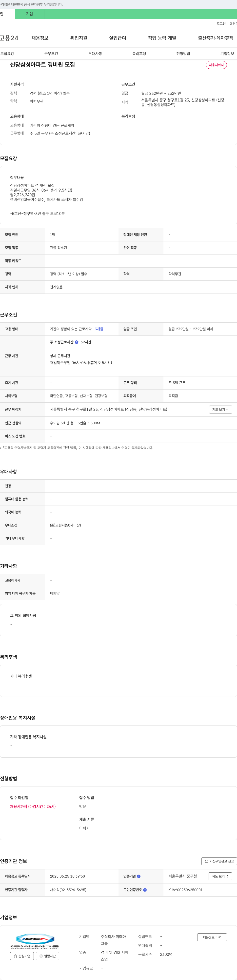Jump to the 근무조건 section tab
The image size is (237, 980).
[x=51, y=54]
